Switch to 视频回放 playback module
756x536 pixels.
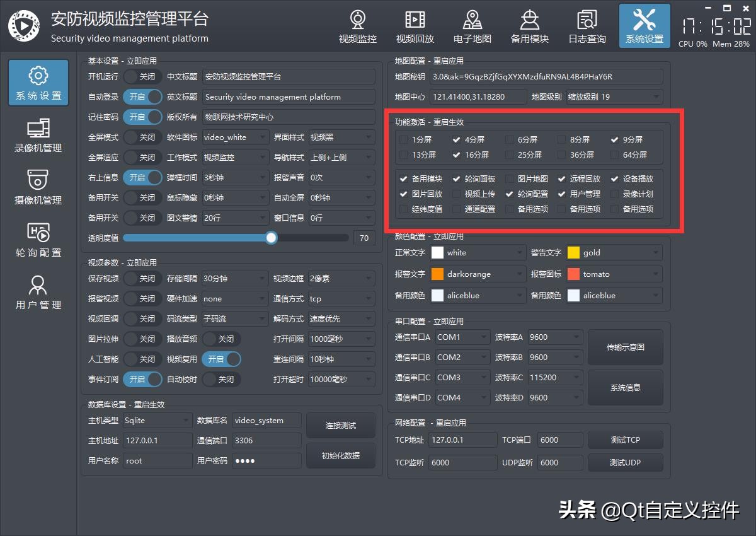coord(415,26)
